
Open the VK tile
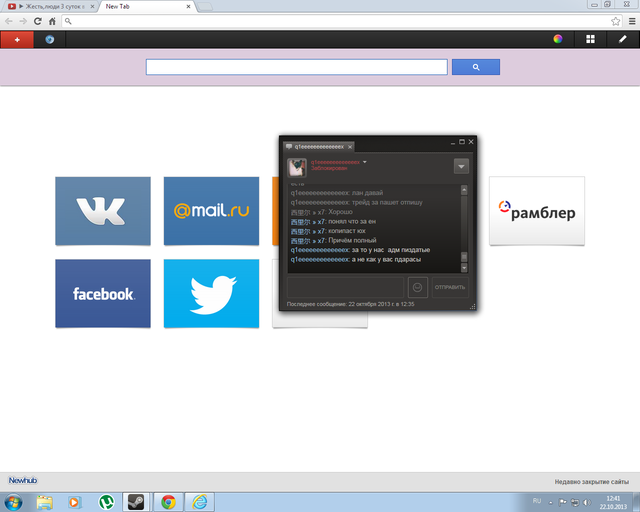pyautogui.click(x=103, y=211)
